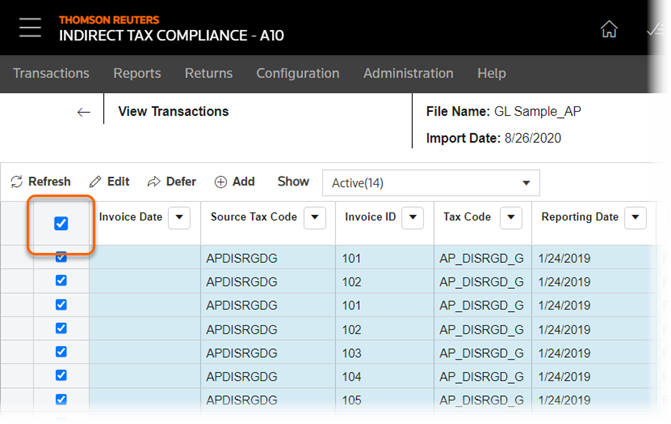Screen dimensions: 671x424
Task: Open the Configuration menu
Action: click(298, 73)
